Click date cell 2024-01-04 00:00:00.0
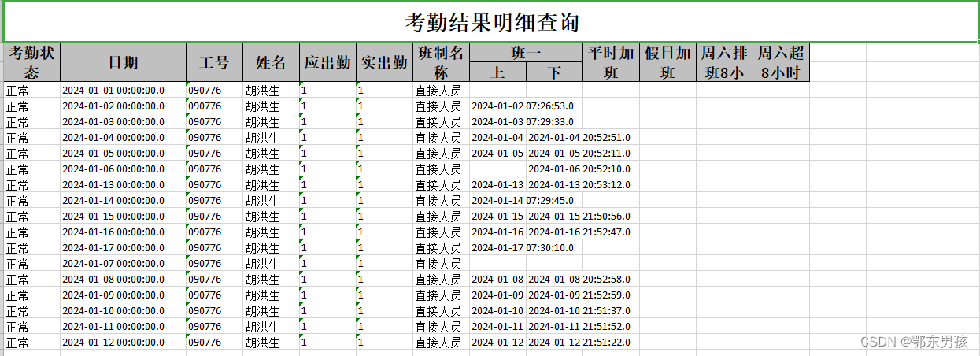 tap(124, 137)
